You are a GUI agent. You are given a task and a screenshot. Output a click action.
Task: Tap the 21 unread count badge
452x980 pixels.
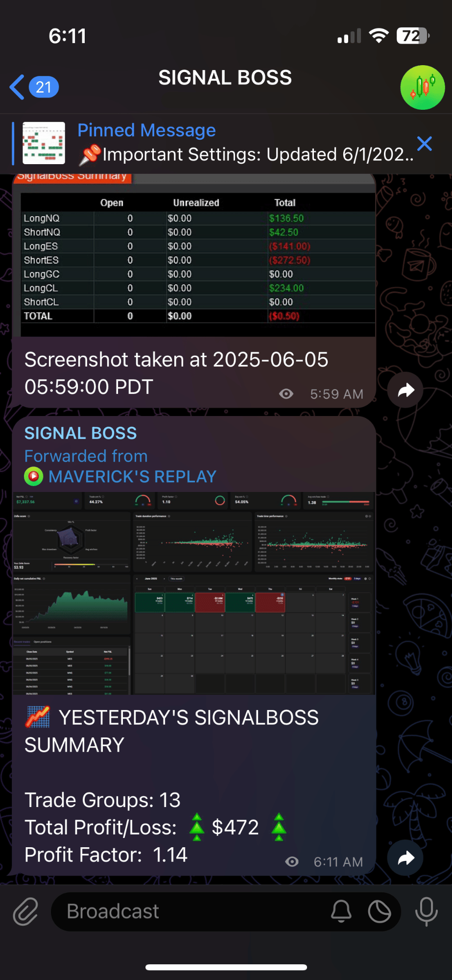pos(44,87)
